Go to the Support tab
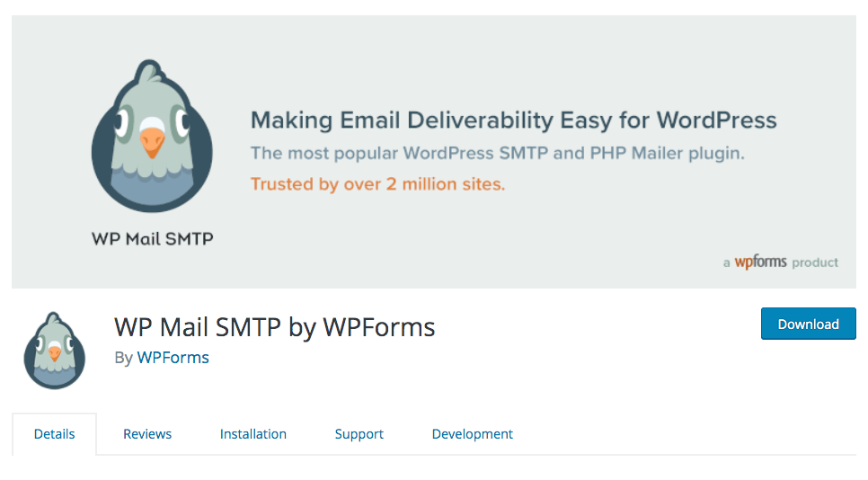Viewport: 868px width, 480px height. tap(359, 434)
